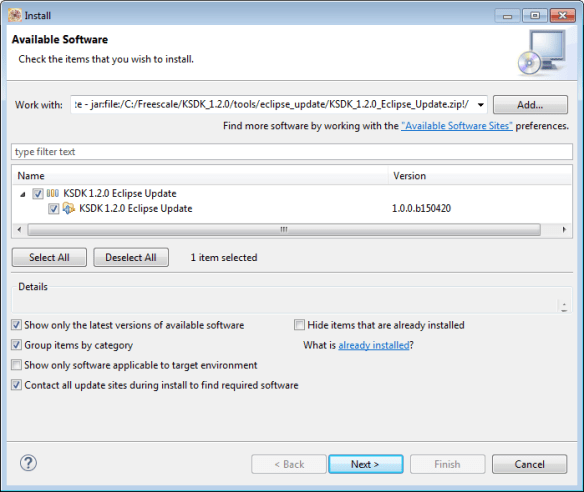Viewport: 584px width, 492px height.
Task: Select the child KSDK 1.2.0 Eclipse Update row text
Action: point(136,208)
